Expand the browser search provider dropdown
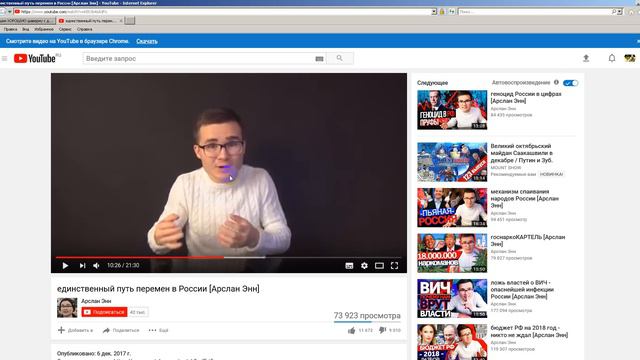The image size is (640, 360). pyautogui.click(x=620, y=12)
